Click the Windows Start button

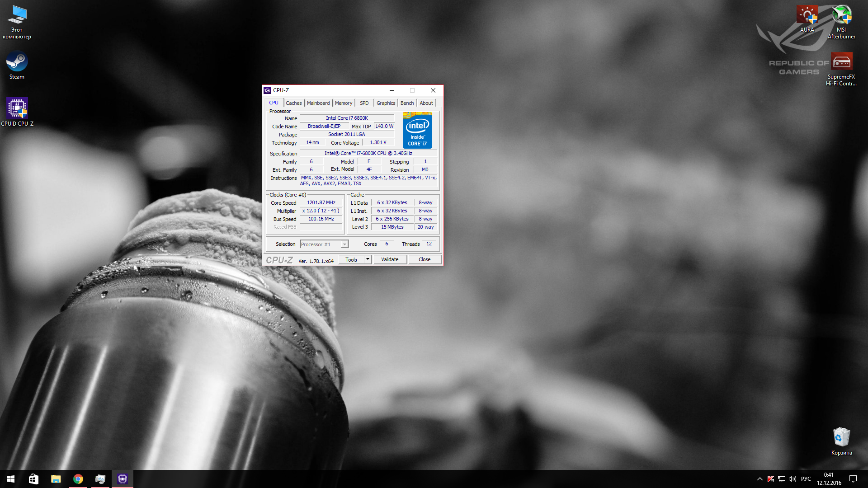click(11, 479)
